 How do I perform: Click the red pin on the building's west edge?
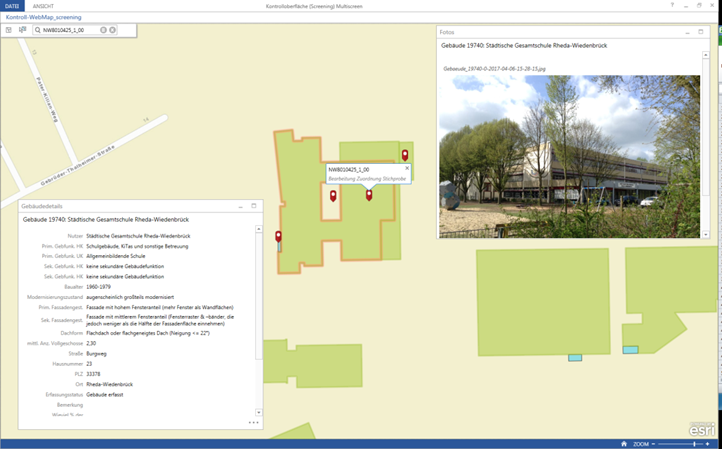coord(278,237)
